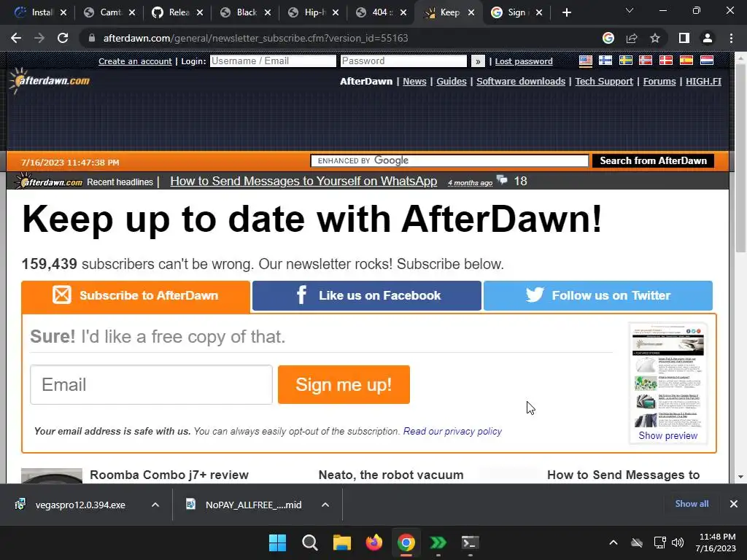Open the HIGH.FI link
Screen dimensions: 747x560
click(x=703, y=82)
